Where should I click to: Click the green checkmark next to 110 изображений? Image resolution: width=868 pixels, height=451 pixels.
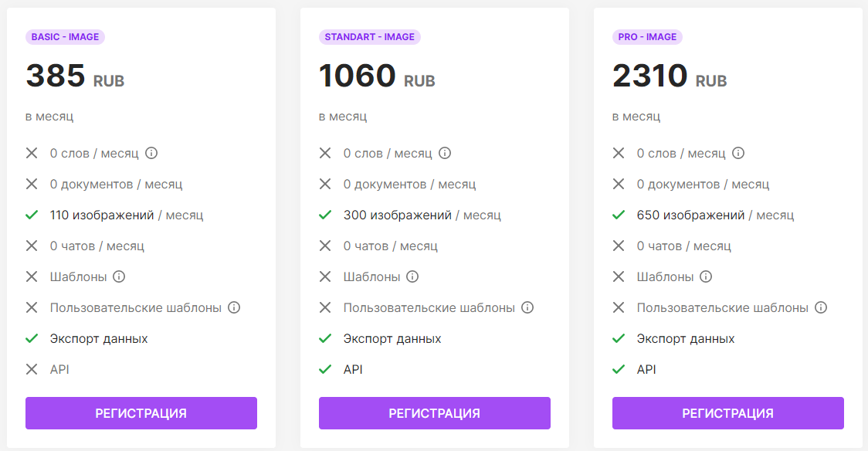[32, 215]
